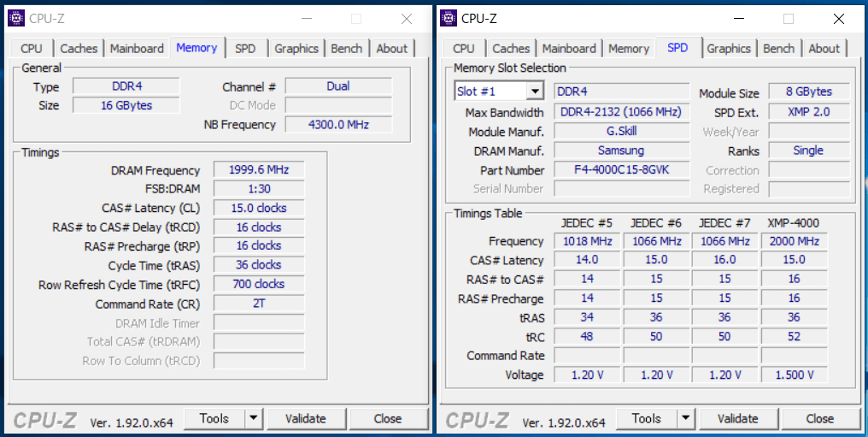
Task: Open Bench tab in left window
Action: pos(347,49)
